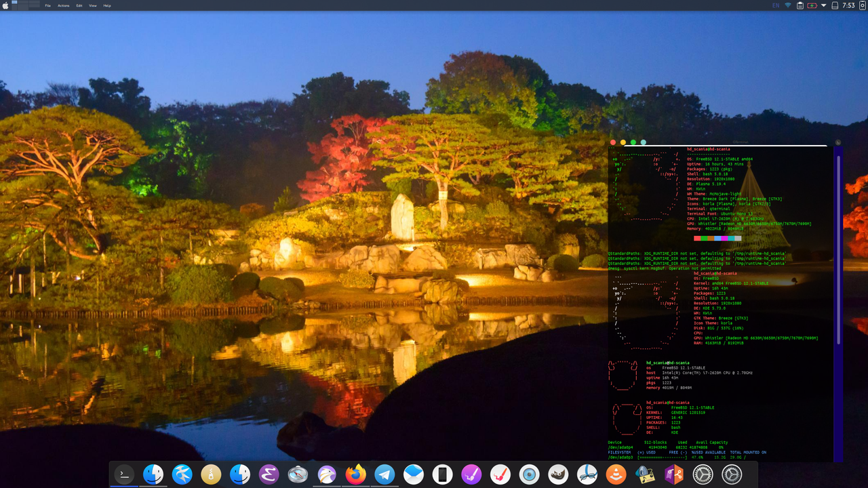Open the purple eagle dock icon
Image resolution: width=868 pixels, height=488 pixels.
(327, 474)
